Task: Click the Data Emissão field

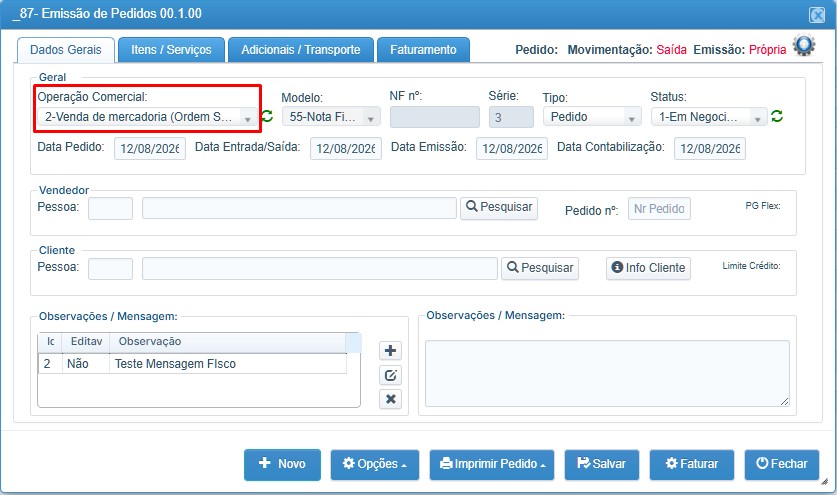Action: (512, 148)
